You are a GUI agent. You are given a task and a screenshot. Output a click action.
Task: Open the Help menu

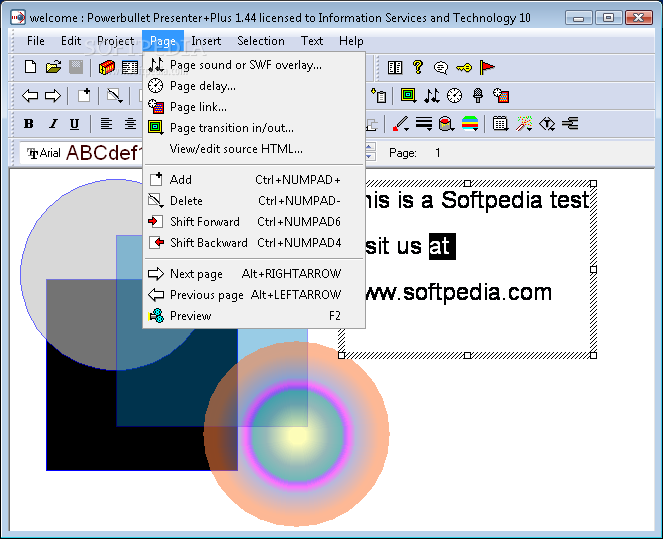(351, 41)
